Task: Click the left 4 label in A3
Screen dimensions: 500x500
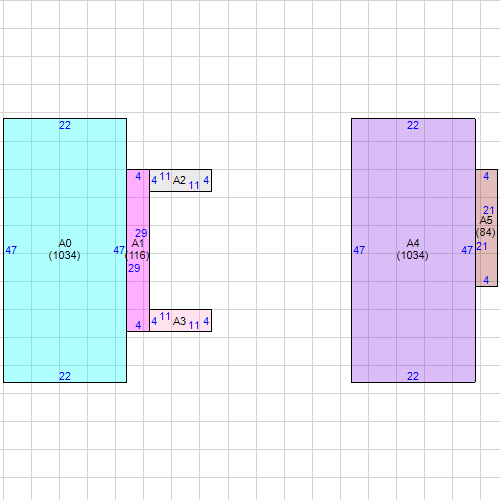Action: [x=154, y=321]
